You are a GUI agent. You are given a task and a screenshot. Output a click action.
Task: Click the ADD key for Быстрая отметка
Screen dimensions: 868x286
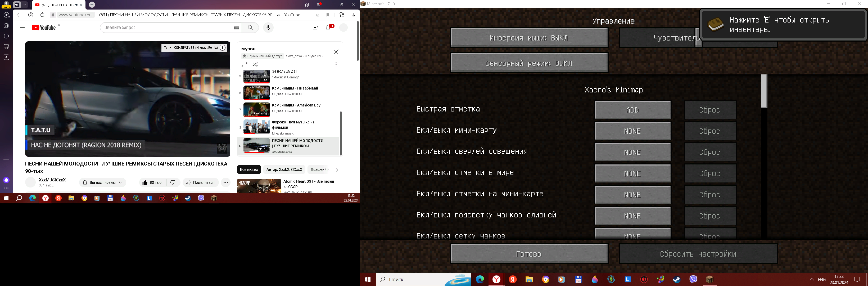click(x=633, y=110)
